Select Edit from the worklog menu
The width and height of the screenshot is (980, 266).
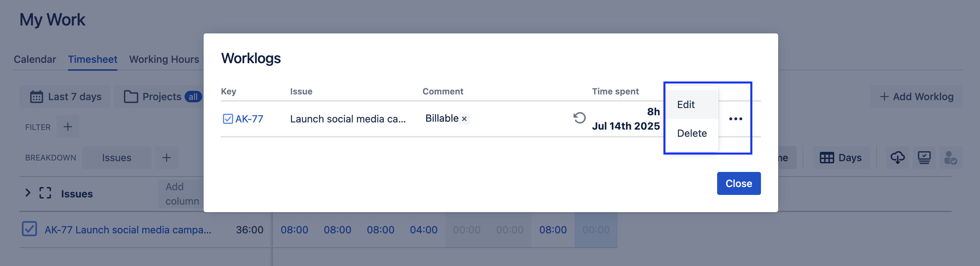(x=686, y=105)
